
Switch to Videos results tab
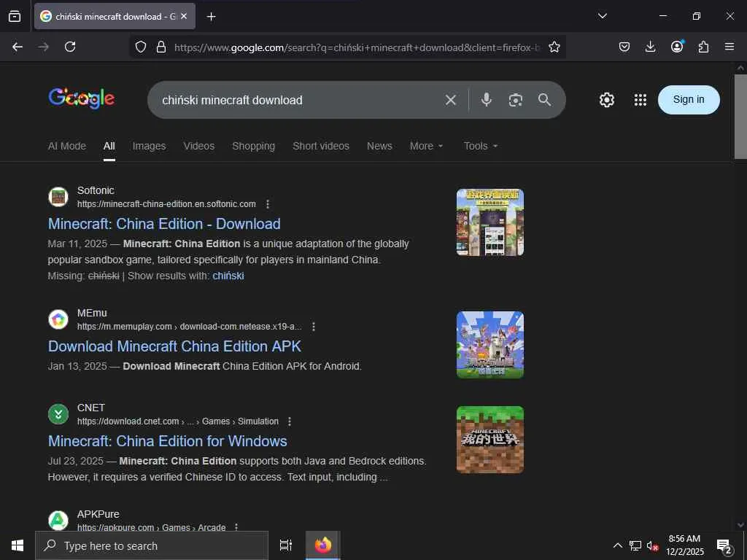click(x=198, y=146)
